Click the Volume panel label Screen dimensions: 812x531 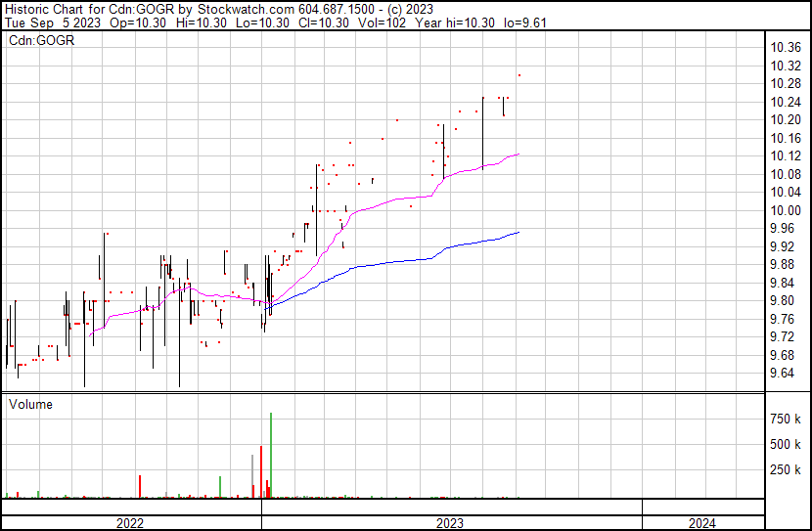[x=30, y=404]
